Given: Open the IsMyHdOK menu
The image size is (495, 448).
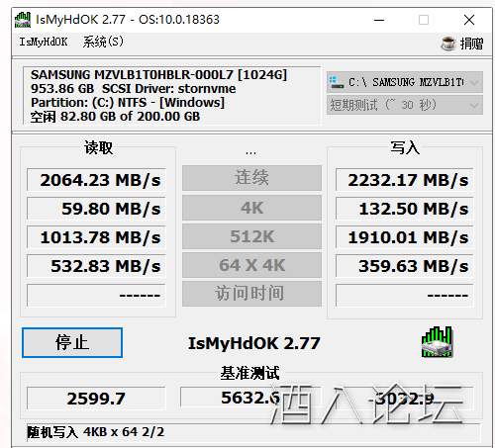Looking at the screenshot, I should point(44,42).
